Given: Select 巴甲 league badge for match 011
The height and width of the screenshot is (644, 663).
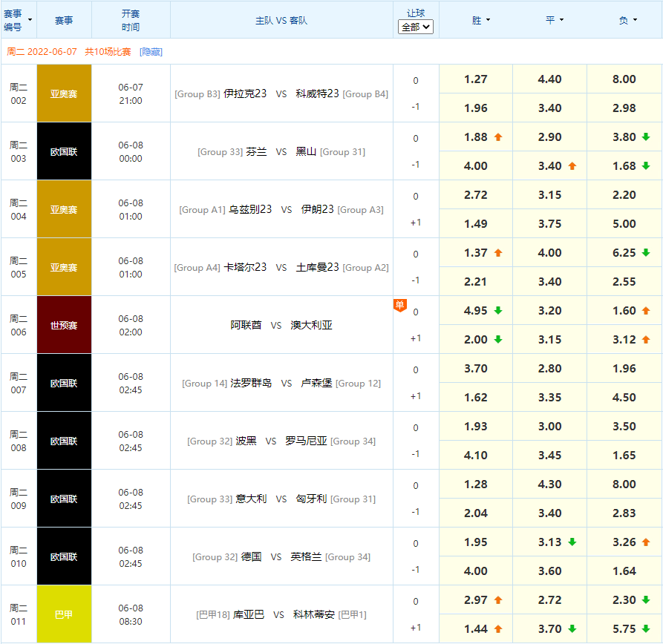Looking at the screenshot, I should [64, 614].
